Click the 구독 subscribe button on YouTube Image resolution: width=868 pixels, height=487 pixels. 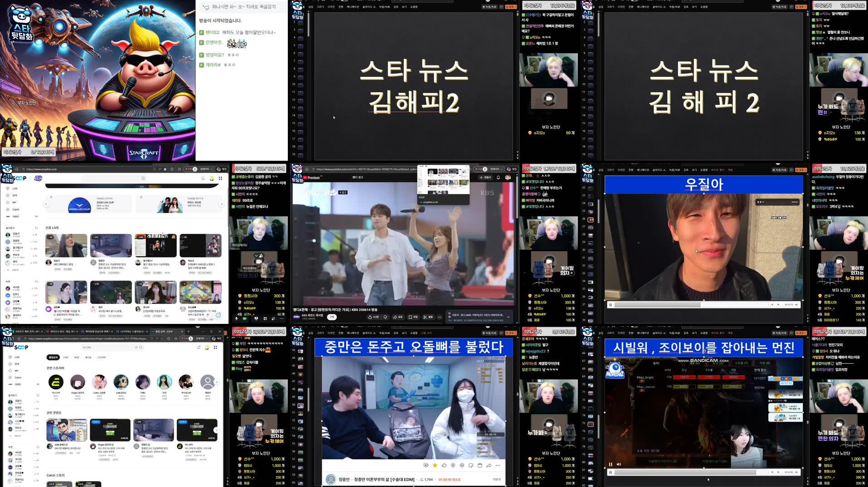coord(331,317)
